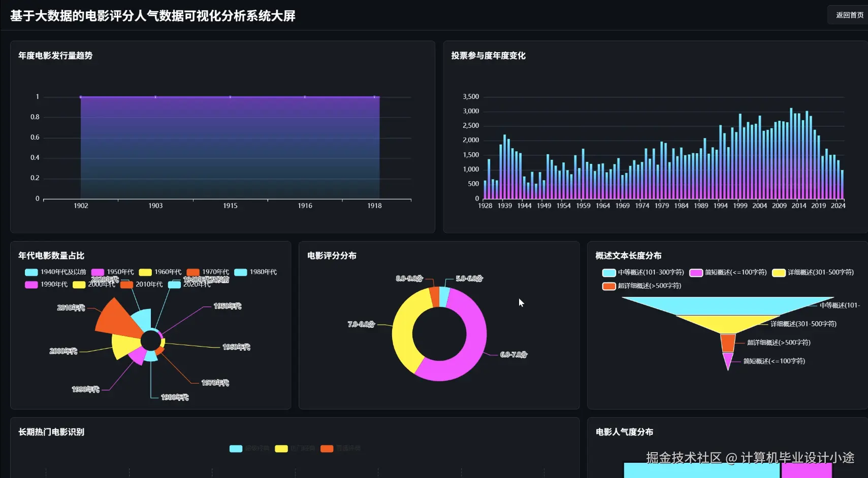Viewport: 868px width, 478px height.
Task: Toggle the 简短概述(<=100字符) legend entry
Action: [x=728, y=272]
